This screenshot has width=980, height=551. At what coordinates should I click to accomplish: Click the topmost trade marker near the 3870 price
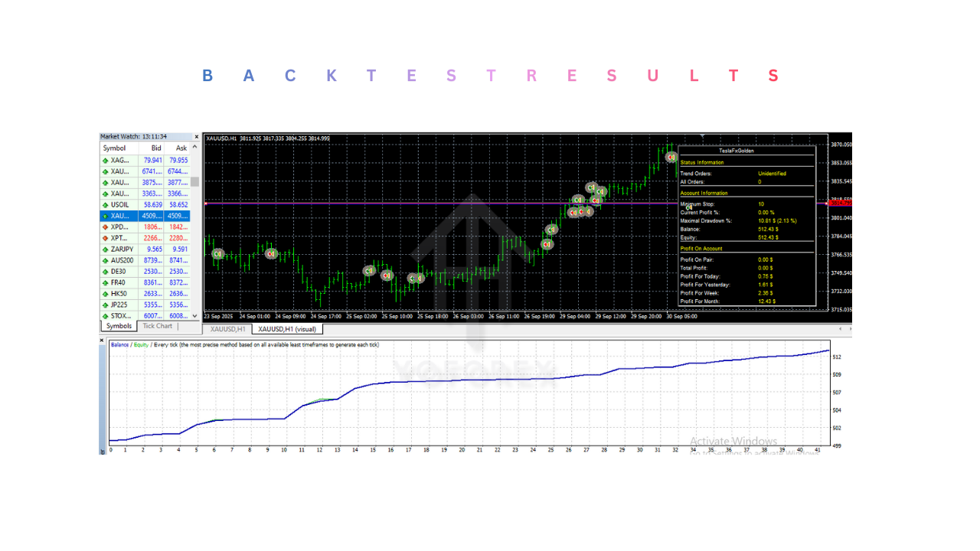[671, 157]
